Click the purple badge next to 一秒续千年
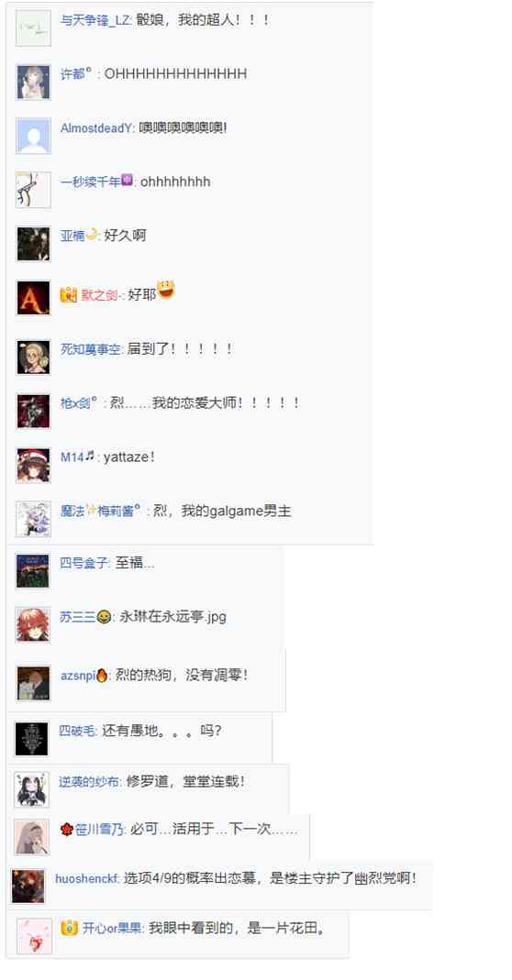 (x=127, y=181)
